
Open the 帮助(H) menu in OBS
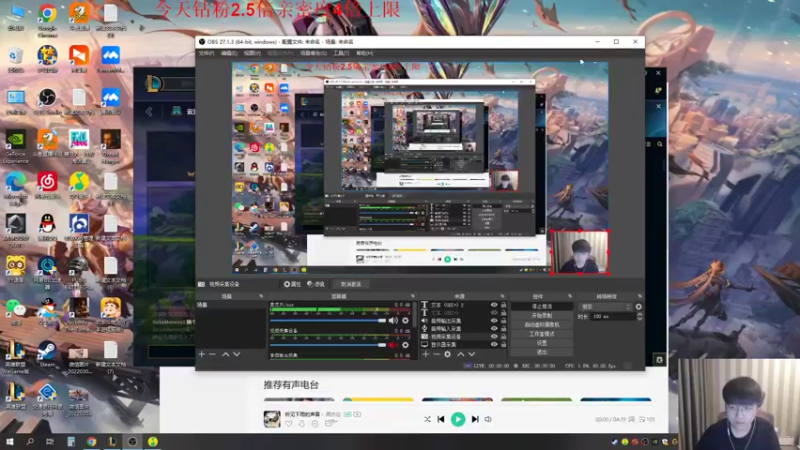tap(364, 53)
